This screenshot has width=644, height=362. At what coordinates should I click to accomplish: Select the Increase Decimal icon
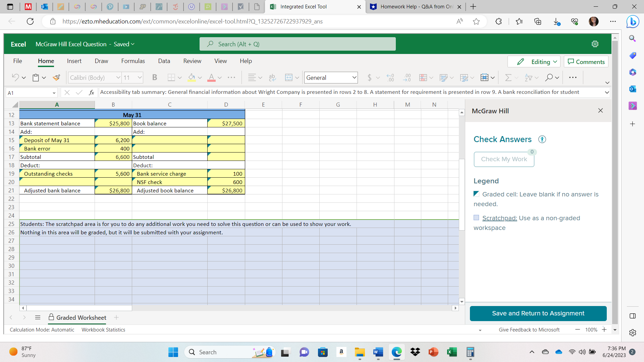[407, 77]
